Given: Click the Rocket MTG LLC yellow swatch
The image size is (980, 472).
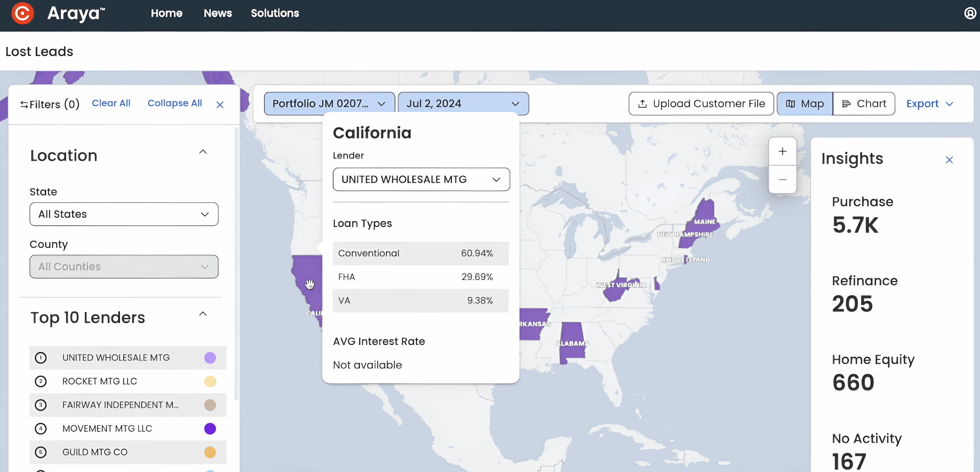Looking at the screenshot, I should coord(210,381).
